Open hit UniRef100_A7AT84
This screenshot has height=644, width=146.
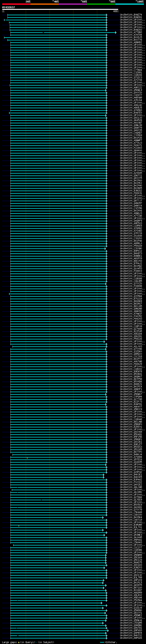point(131,35)
